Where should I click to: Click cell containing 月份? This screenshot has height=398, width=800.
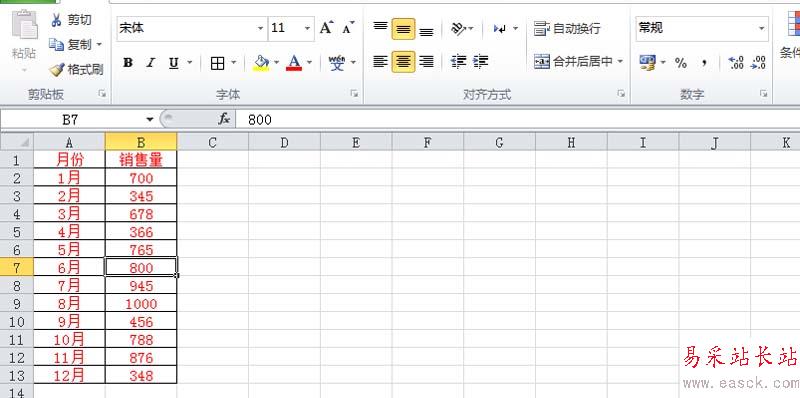69,160
